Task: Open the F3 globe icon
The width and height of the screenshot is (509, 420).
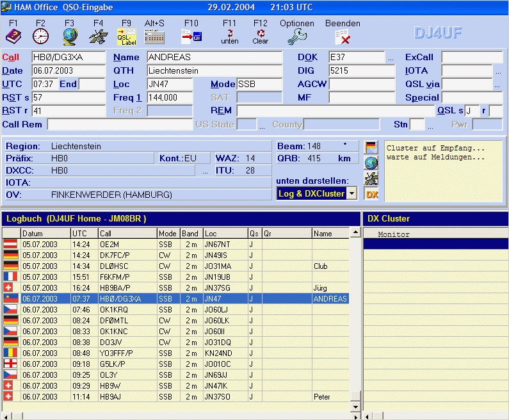Action: 70,36
